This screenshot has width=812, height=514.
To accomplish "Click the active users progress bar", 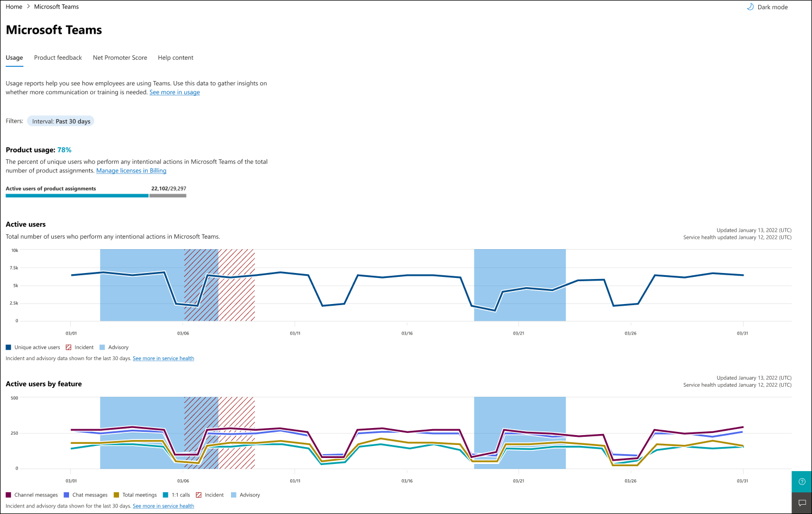I will 96,195.
